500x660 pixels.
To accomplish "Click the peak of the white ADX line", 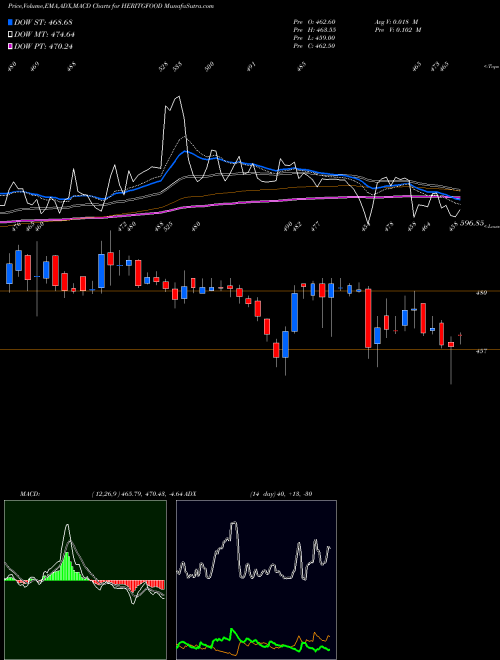I will [x=234, y=524].
